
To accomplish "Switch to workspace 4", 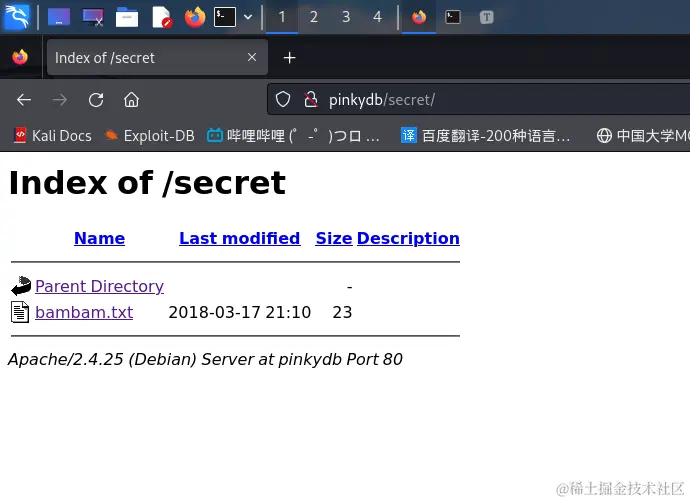I will click(377, 16).
